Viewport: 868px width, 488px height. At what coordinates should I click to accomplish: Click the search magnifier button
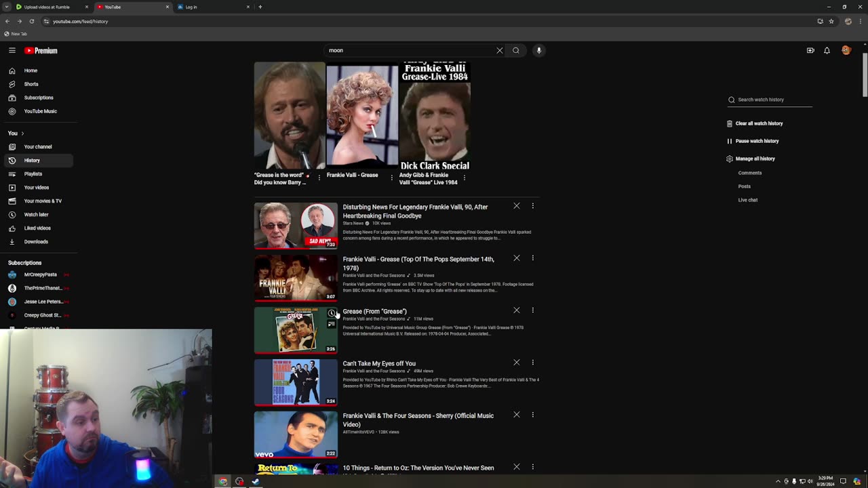point(516,50)
